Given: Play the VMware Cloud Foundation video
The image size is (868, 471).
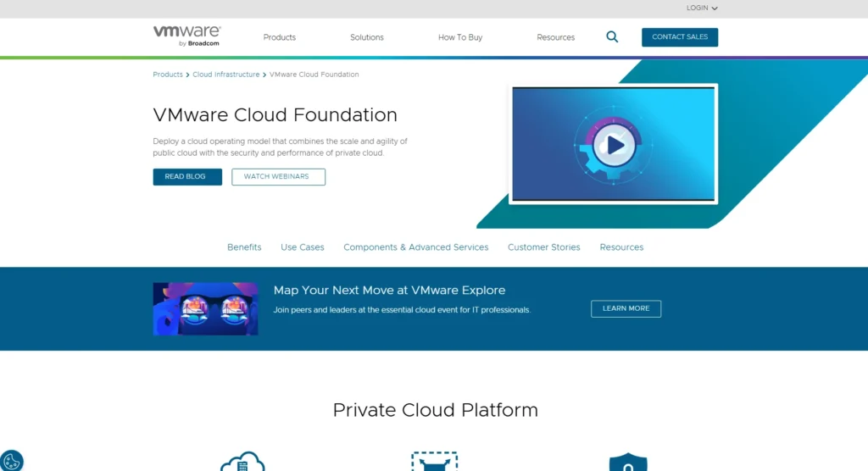Looking at the screenshot, I should coord(614,145).
